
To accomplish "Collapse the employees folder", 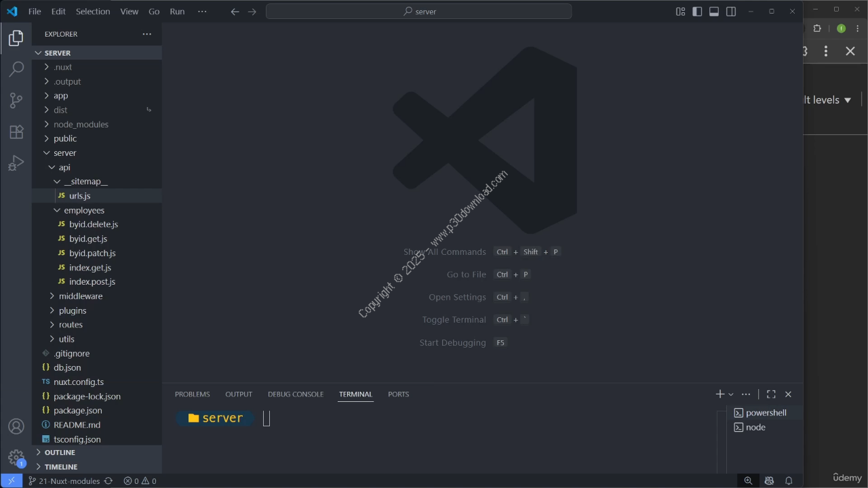I will 84,210.
